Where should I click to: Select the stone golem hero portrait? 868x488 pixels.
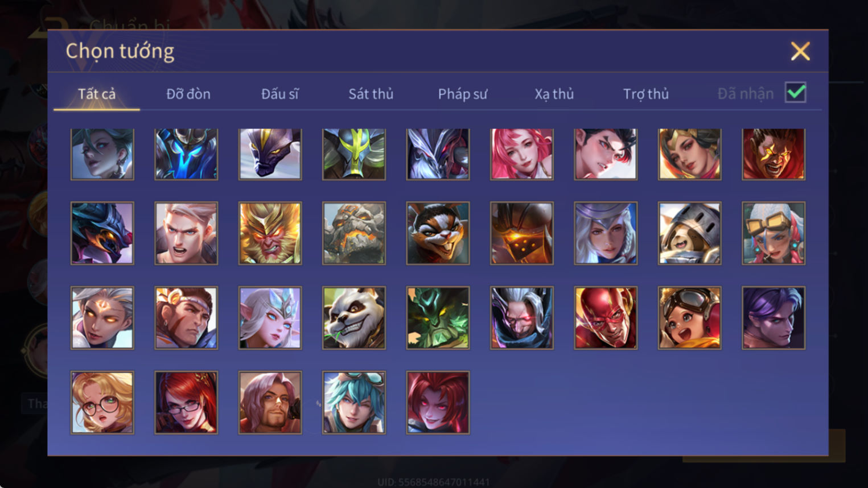(354, 233)
